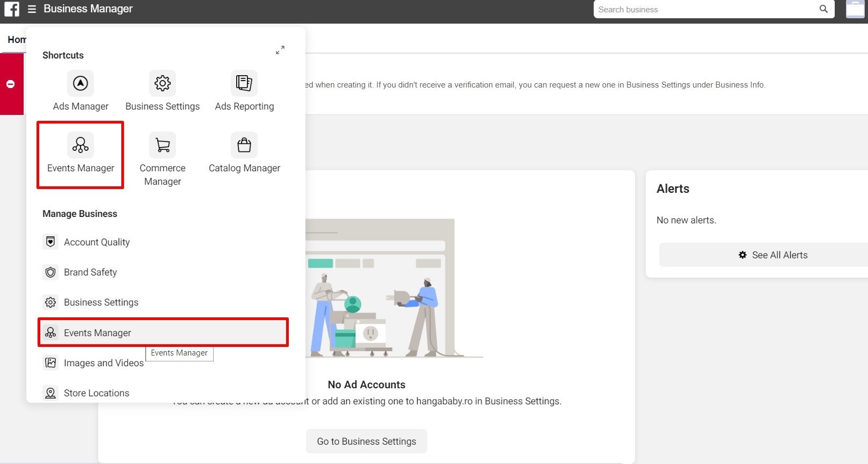This screenshot has width=868, height=464.
Task: Click the red warning minus icon
Action: (x=10, y=84)
